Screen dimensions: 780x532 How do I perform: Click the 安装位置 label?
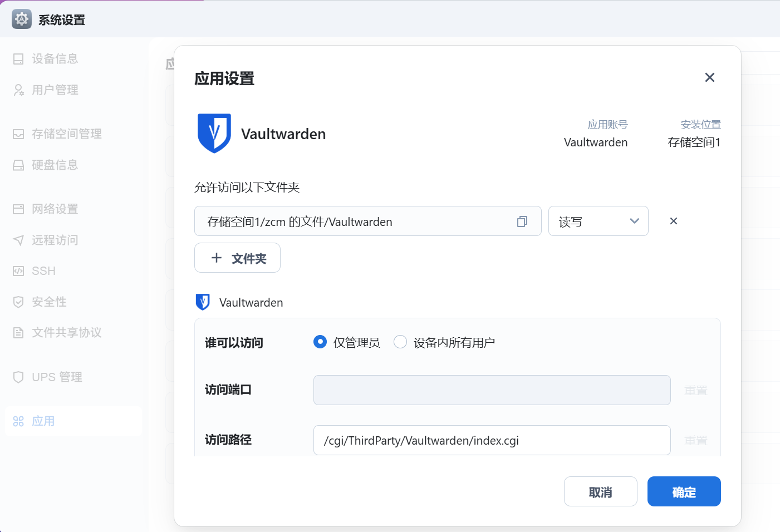pos(701,125)
